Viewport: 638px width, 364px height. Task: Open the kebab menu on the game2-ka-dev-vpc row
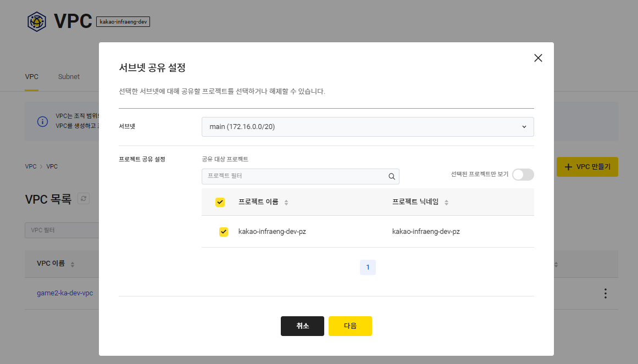pos(604,293)
